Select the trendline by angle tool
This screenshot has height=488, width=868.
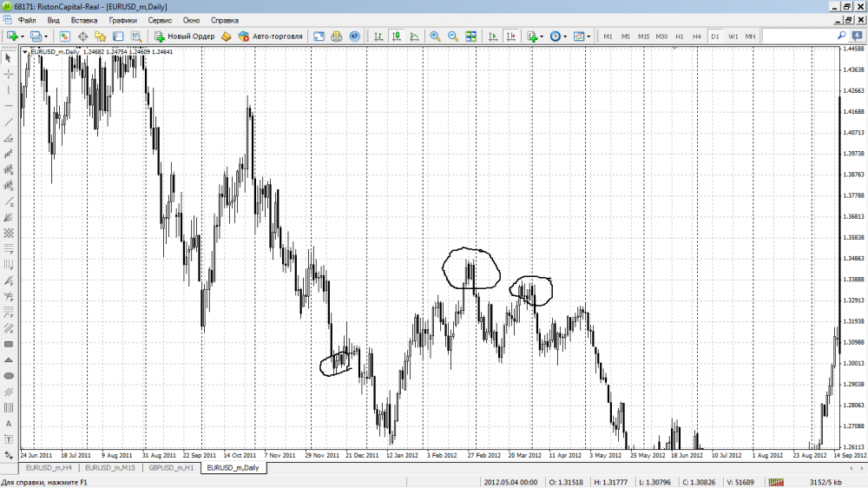click(x=9, y=138)
